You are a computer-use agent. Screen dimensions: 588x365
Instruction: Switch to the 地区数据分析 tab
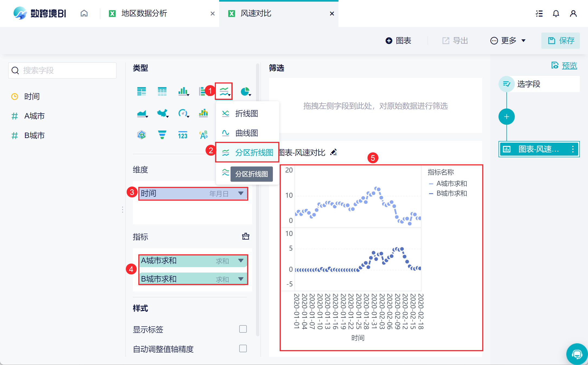[x=144, y=13]
